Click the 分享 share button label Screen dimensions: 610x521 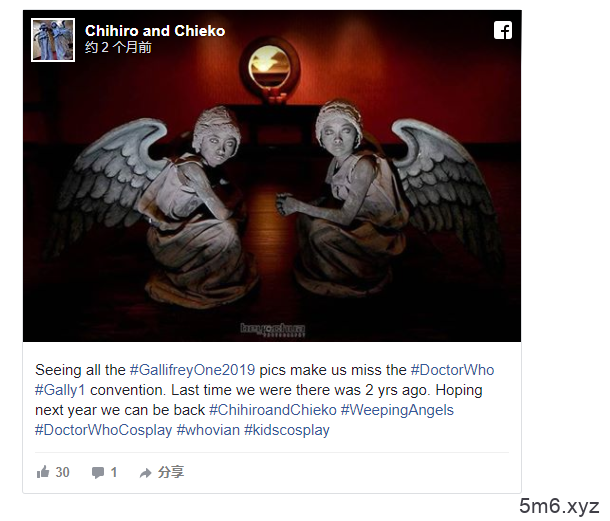tap(171, 472)
